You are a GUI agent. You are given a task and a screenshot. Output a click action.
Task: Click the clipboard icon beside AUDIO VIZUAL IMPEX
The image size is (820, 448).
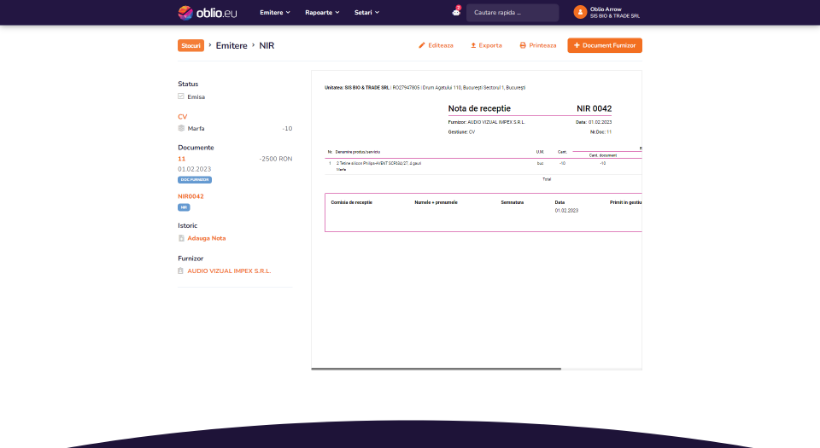tap(180, 271)
